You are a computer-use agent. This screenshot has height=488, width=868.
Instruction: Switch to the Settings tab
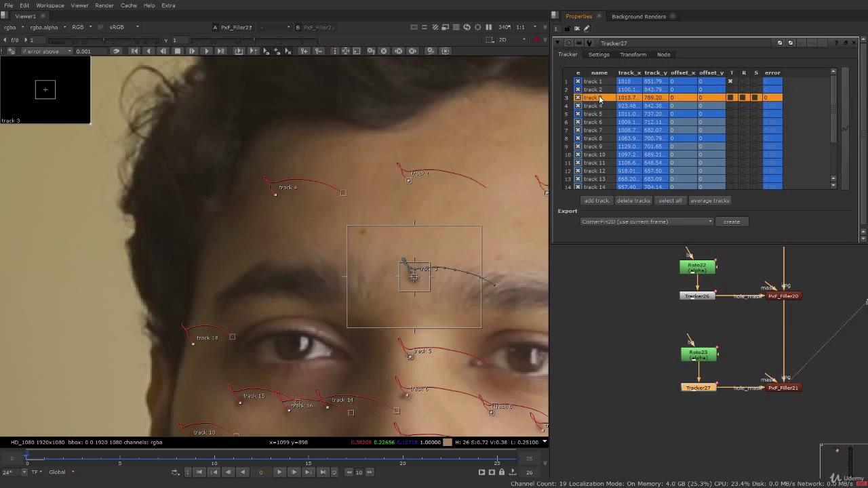coord(598,54)
